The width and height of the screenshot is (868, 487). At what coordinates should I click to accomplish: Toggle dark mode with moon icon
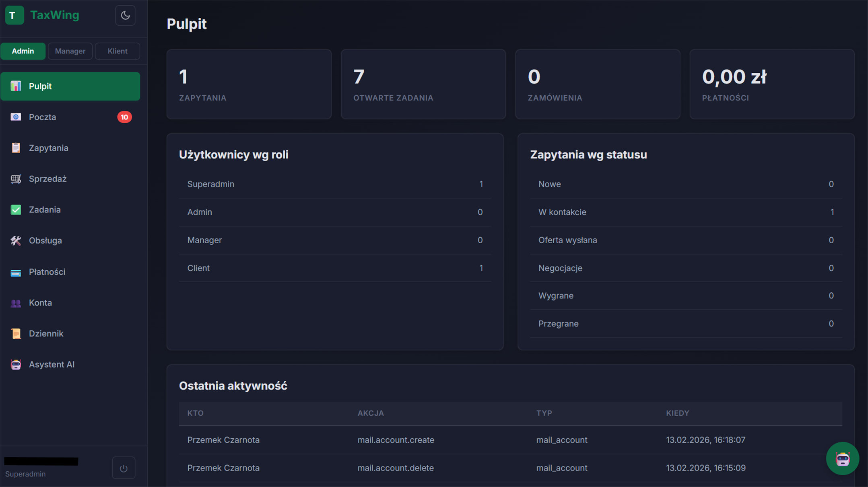point(125,15)
